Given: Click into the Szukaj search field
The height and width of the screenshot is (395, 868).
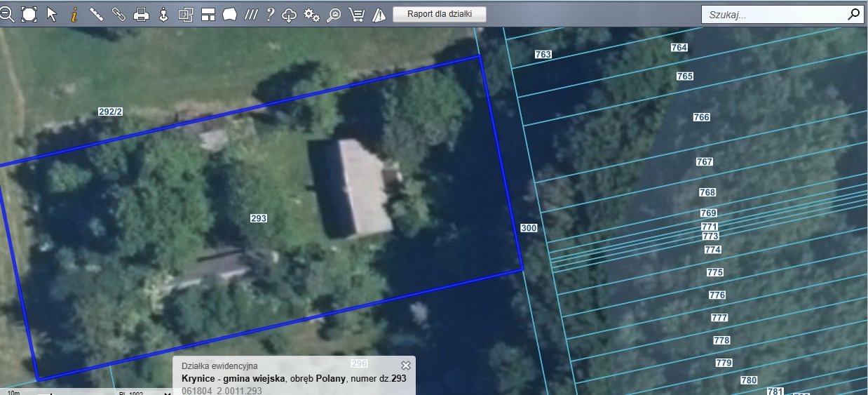Looking at the screenshot, I should pos(771,14).
